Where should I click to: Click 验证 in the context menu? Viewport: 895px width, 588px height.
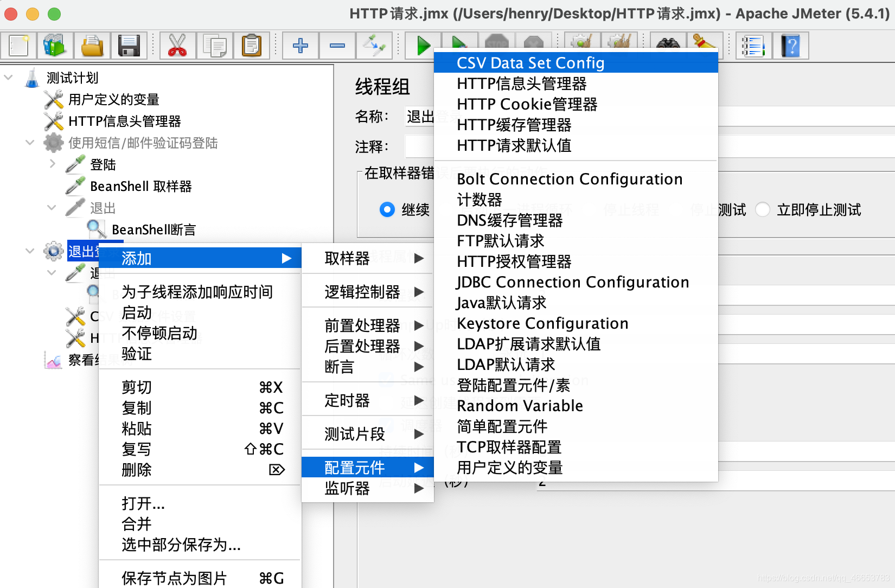tap(200, 354)
